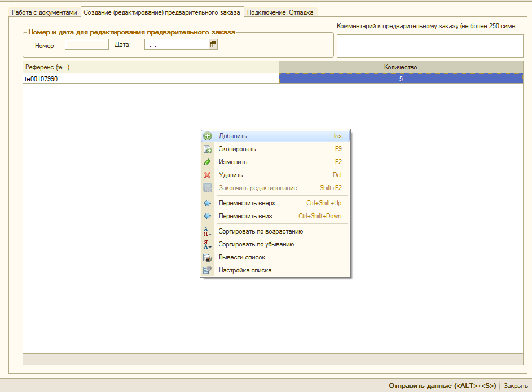Click the Закрыть button
The height and width of the screenshot is (392, 532).
click(516, 386)
